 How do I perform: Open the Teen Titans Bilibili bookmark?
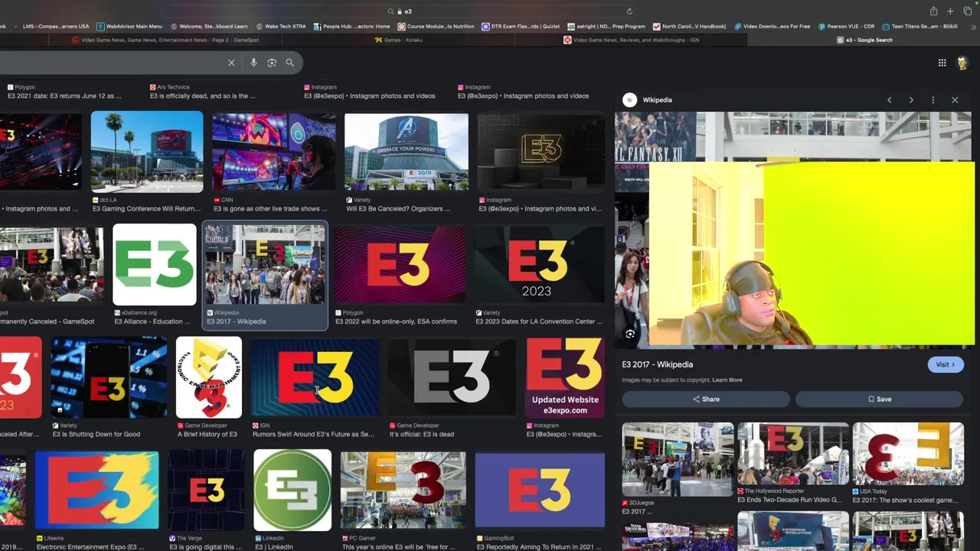click(920, 26)
